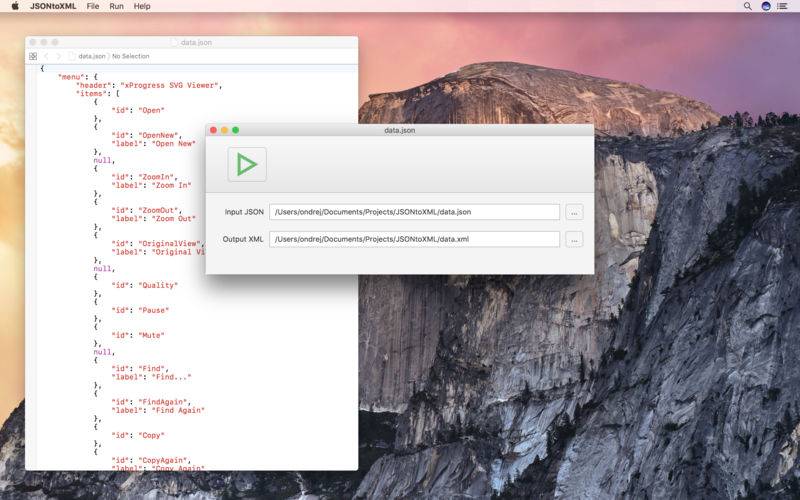Click the "label": "Find Again" line
Viewport: 800px width, 500px height.
pos(158,410)
